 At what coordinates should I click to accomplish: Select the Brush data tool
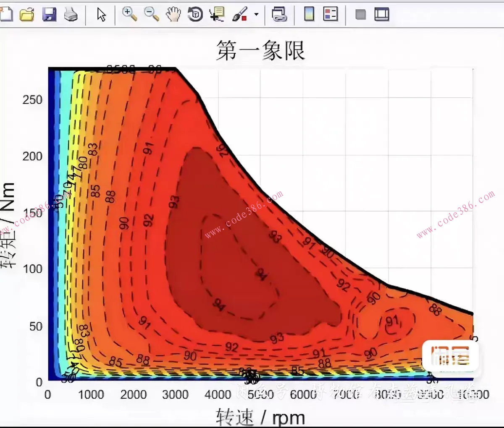click(x=239, y=15)
